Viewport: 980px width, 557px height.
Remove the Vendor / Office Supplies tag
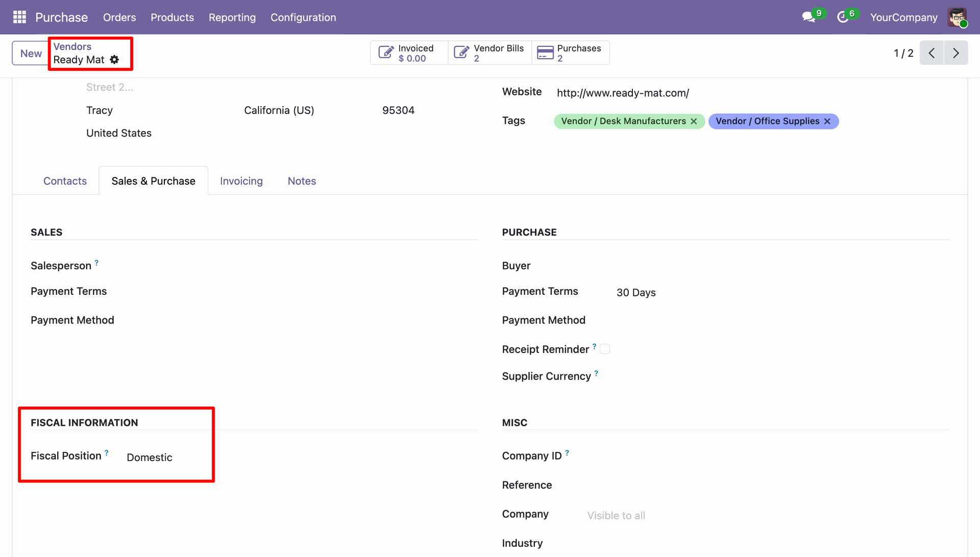point(827,121)
